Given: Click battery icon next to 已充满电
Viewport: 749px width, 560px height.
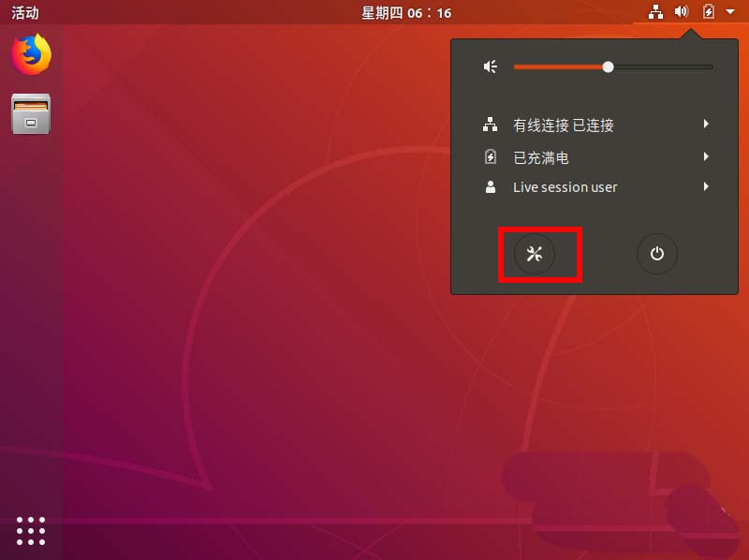Looking at the screenshot, I should point(490,156).
